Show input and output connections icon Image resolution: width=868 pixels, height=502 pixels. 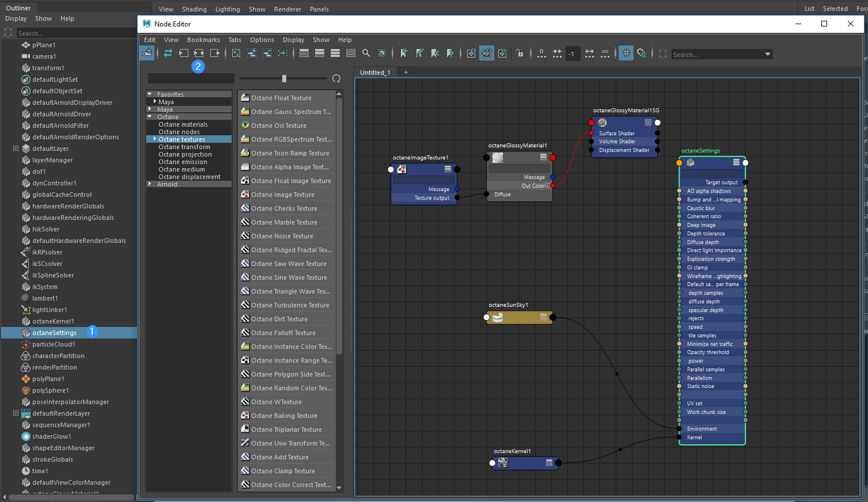199,53
